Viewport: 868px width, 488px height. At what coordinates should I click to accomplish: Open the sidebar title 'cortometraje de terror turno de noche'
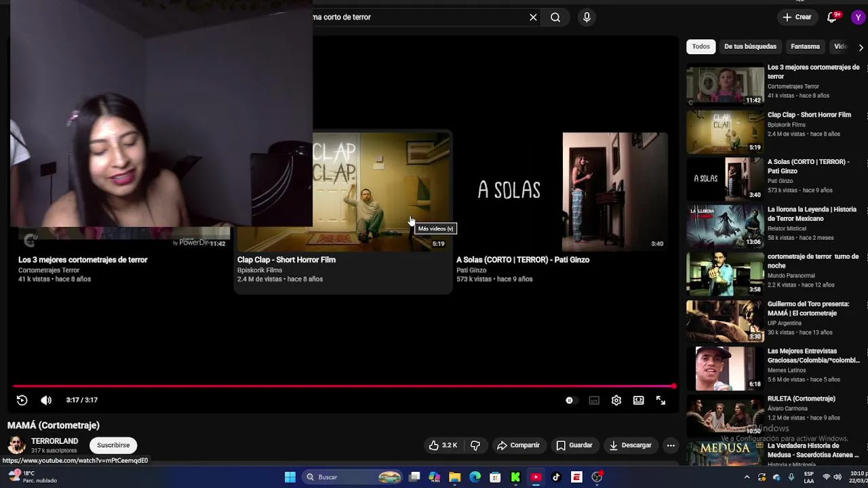[x=813, y=261]
